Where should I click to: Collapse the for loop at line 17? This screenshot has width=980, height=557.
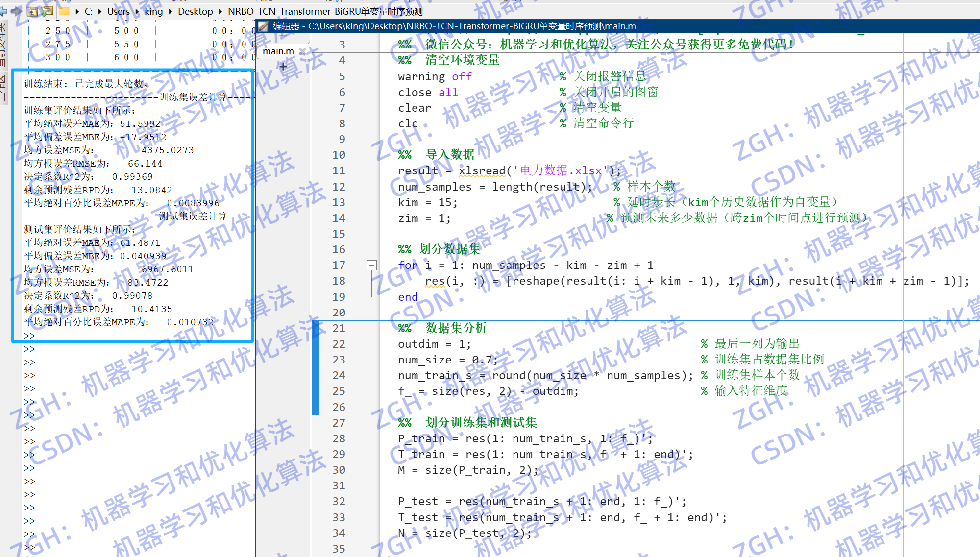point(371,265)
